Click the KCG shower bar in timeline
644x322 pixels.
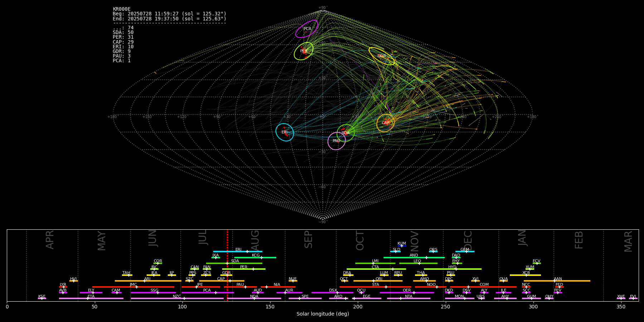pos(255,258)
